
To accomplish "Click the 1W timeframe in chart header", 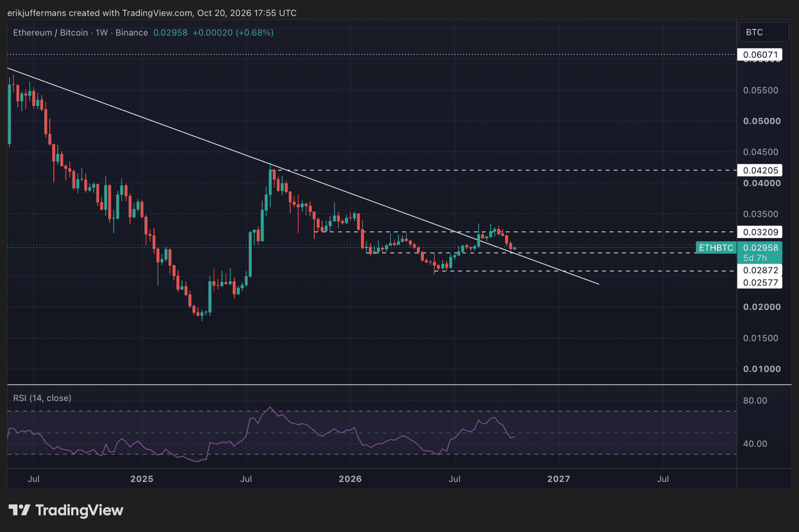I will 102,33.
